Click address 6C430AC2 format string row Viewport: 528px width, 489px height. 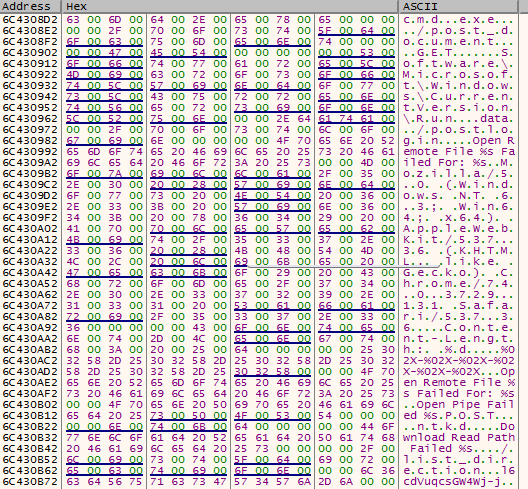point(30,361)
